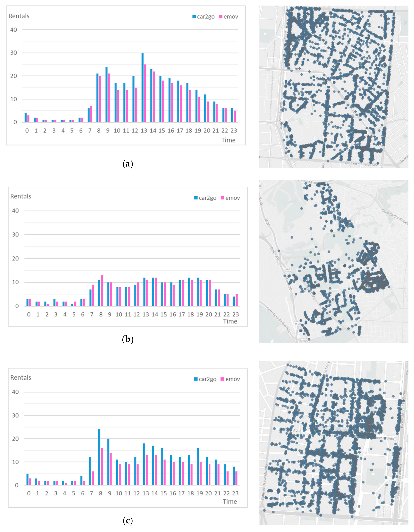Click the car2go legend text in chart (c)
This screenshot has height=532, width=414.
point(207,379)
